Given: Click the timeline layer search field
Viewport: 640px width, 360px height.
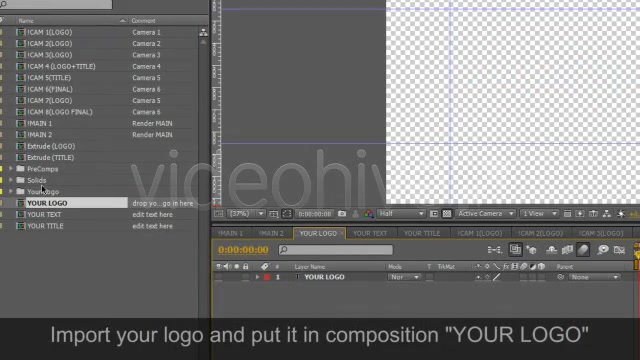Looking at the screenshot, I should click(x=336, y=250).
